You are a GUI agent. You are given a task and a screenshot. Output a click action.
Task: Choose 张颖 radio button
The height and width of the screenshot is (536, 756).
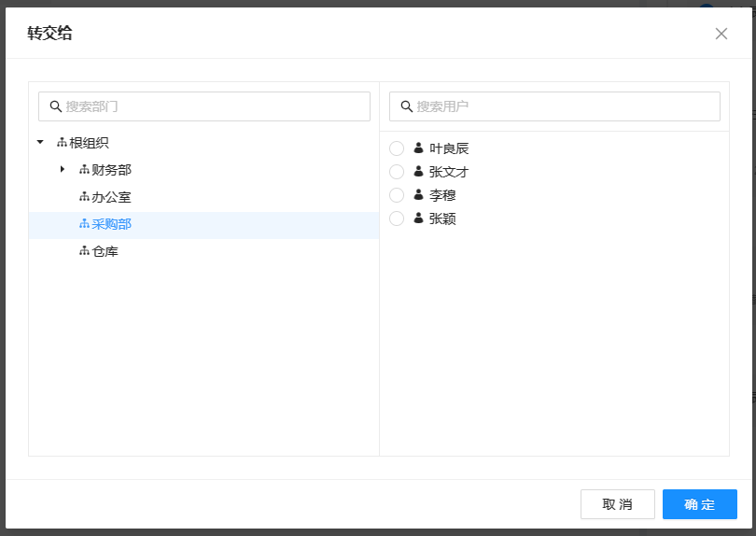point(397,219)
